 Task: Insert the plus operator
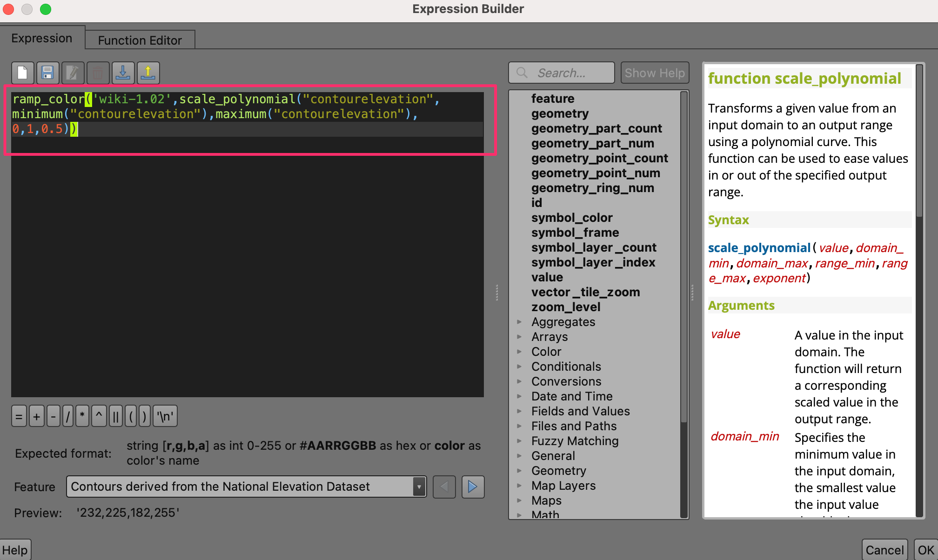point(36,416)
